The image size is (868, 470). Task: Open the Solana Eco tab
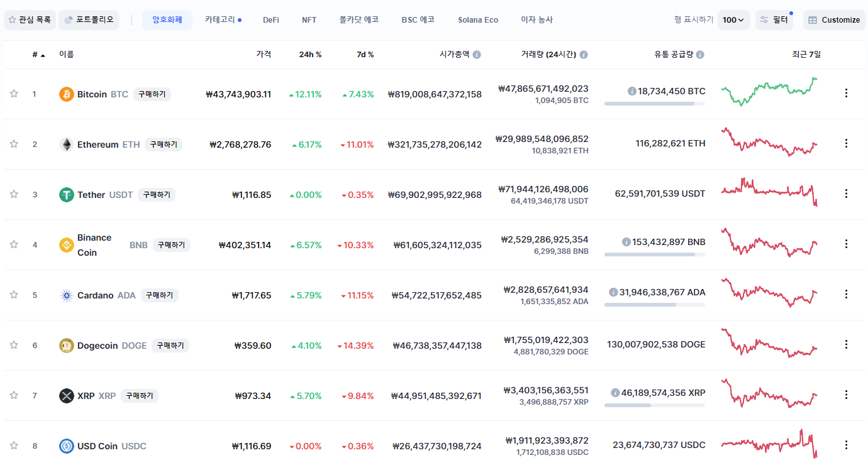pos(478,19)
